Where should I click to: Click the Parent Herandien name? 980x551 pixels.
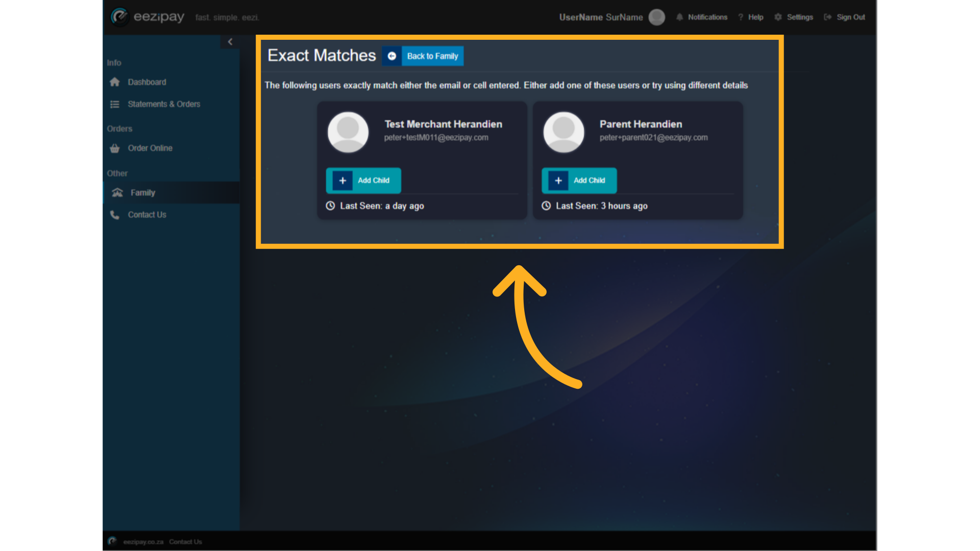(x=641, y=124)
